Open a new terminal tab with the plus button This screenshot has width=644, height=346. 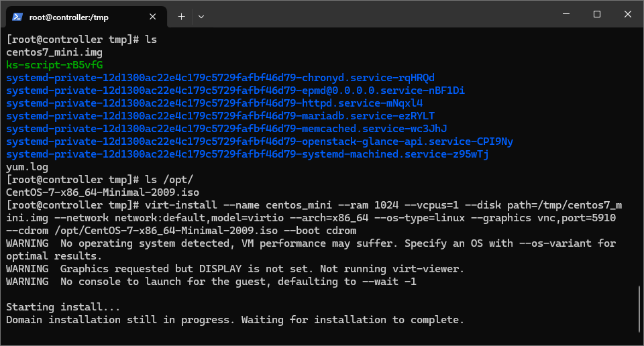coord(182,17)
